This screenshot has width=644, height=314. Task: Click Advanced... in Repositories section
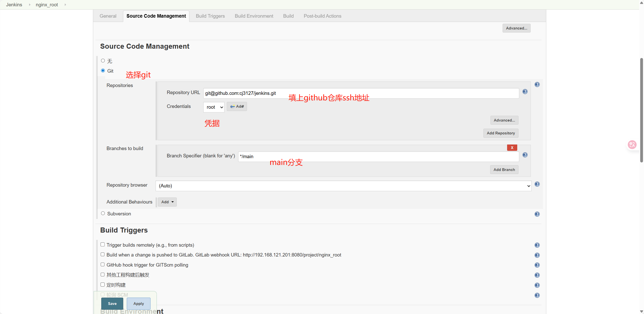(504, 120)
